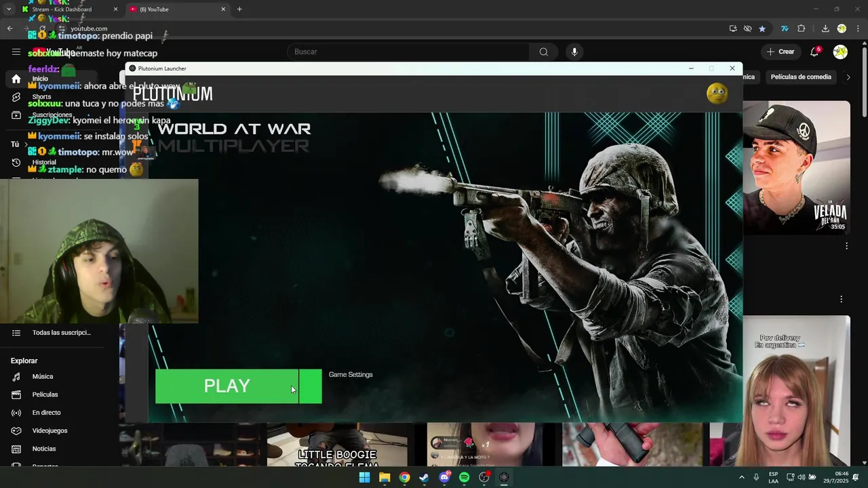The width and height of the screenshot is (868, 488).
Task: Close the Plutonium Launcher window
Action: (732, 68)
